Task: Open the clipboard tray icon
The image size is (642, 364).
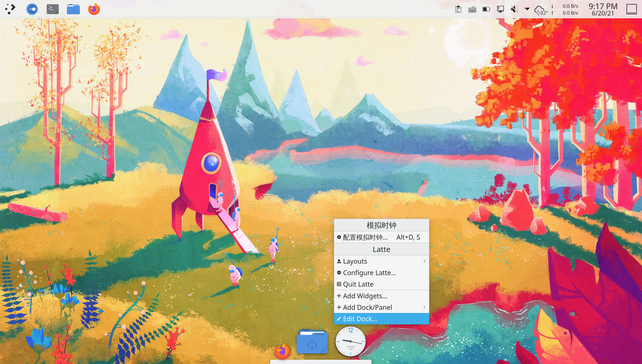Action: tap(458, 9)
